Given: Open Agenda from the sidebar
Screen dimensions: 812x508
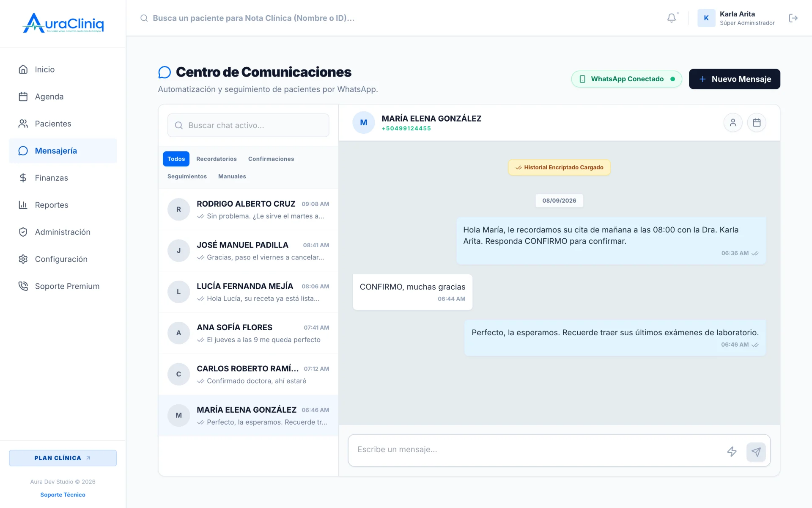Looking at the screenshot, I should 63,97.
